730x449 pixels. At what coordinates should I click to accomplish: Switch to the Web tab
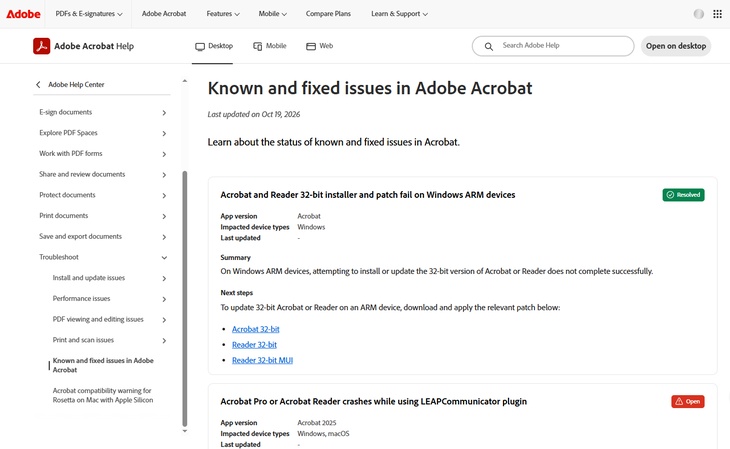click(x=319, y=46)
